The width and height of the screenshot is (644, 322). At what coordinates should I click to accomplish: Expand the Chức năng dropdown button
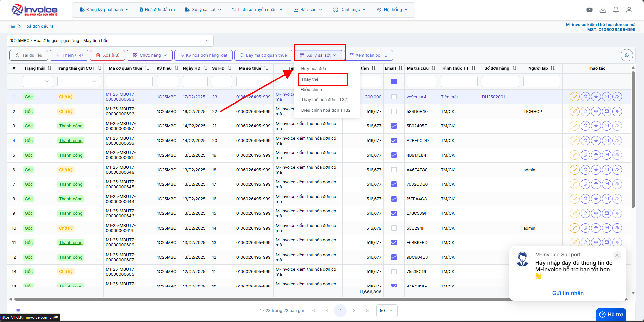pyautogui.click(x=150, y=55)
